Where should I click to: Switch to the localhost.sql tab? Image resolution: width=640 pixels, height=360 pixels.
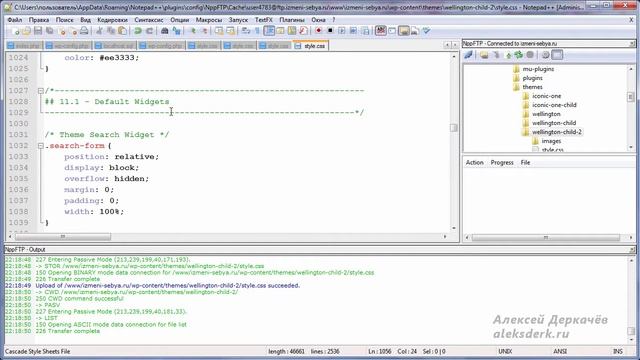[x=115, y=46]
